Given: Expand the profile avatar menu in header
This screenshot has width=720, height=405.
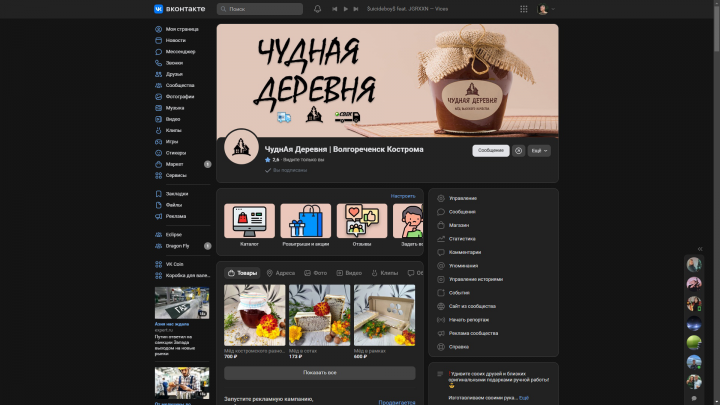Looking at the screenshot, I should (x=546, y=9).
